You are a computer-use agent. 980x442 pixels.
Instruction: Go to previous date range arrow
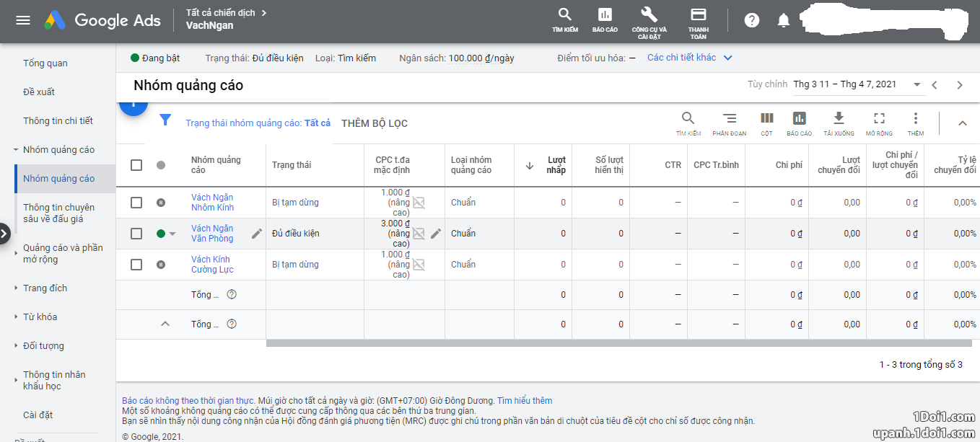click(935, 85)
